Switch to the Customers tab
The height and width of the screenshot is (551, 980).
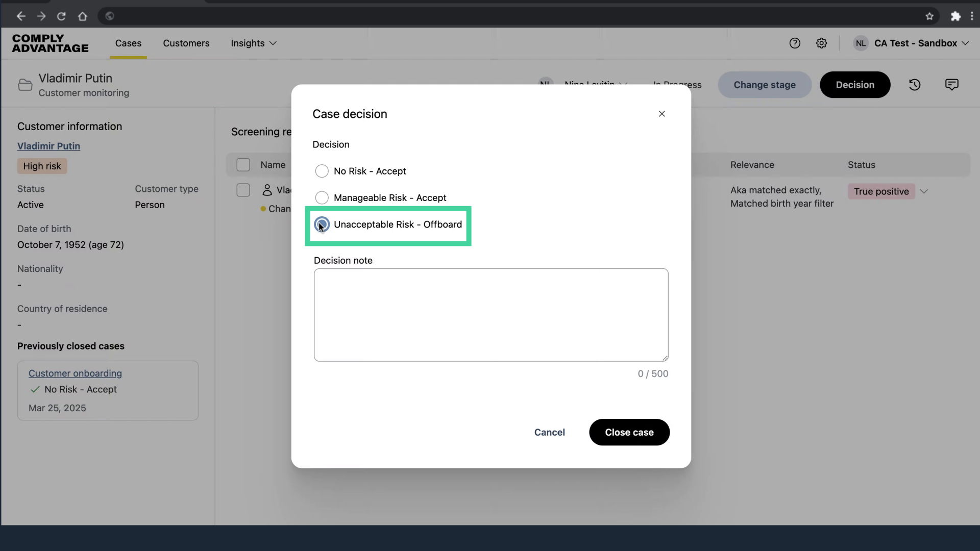coord(186,43)
